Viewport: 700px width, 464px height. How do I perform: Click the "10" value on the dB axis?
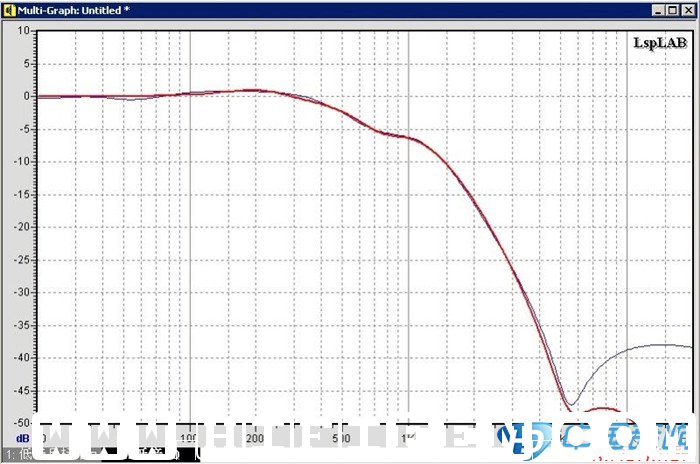[x=24, y=31]
